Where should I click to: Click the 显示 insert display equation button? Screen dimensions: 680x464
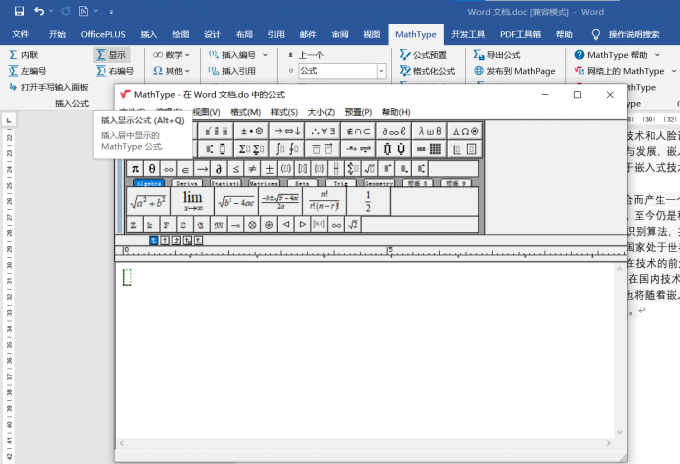click(x=112, y=55)
